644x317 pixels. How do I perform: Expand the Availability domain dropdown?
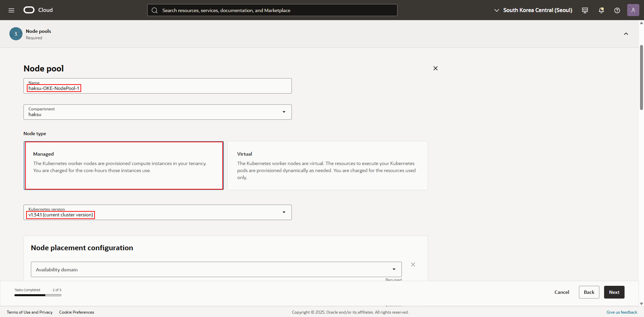(216, 269)
